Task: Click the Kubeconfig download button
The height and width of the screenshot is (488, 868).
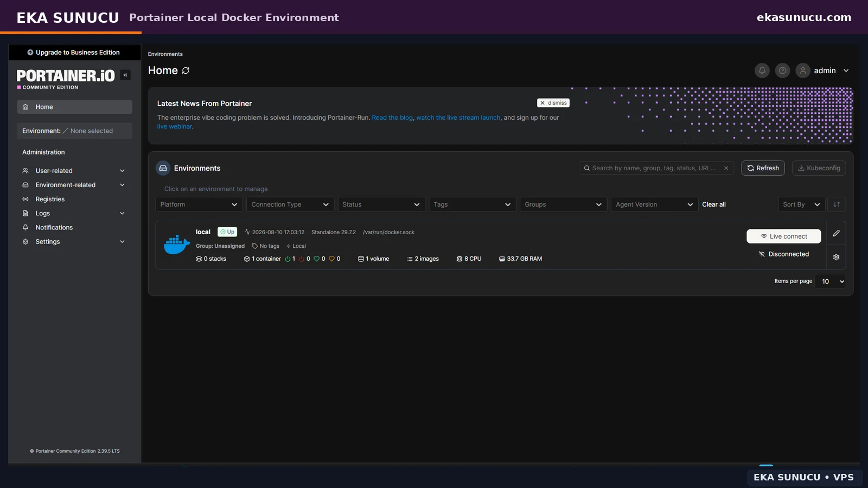Action: [819, 168]
